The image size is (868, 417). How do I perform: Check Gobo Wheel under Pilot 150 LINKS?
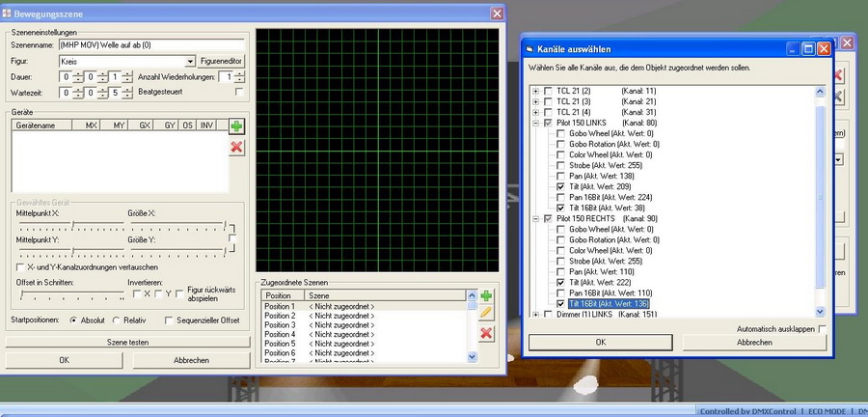(560, 133)
